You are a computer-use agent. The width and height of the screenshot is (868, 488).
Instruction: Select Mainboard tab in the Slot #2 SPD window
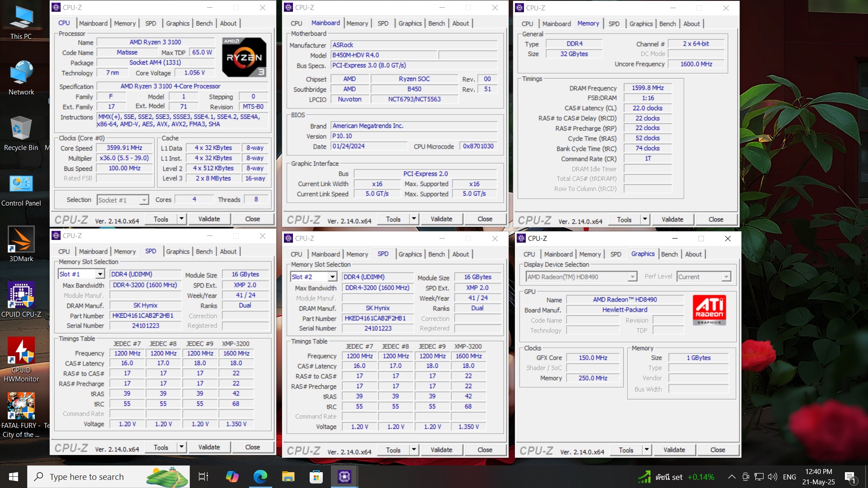[325, 254]
